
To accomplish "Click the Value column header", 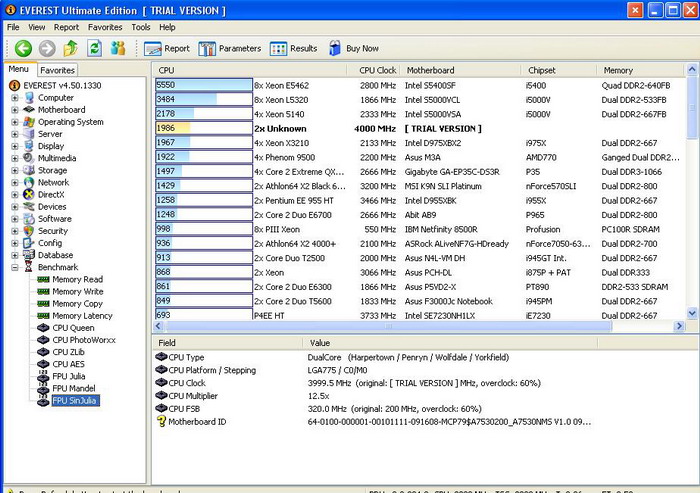I will pyautogui.click(x=450, y=343).
